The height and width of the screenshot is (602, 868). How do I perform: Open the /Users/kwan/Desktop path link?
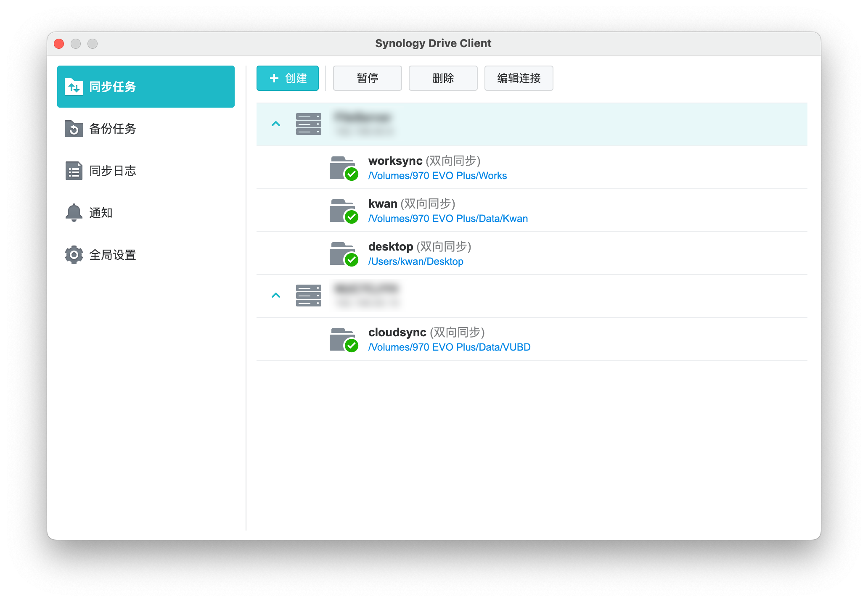point(415,261)
